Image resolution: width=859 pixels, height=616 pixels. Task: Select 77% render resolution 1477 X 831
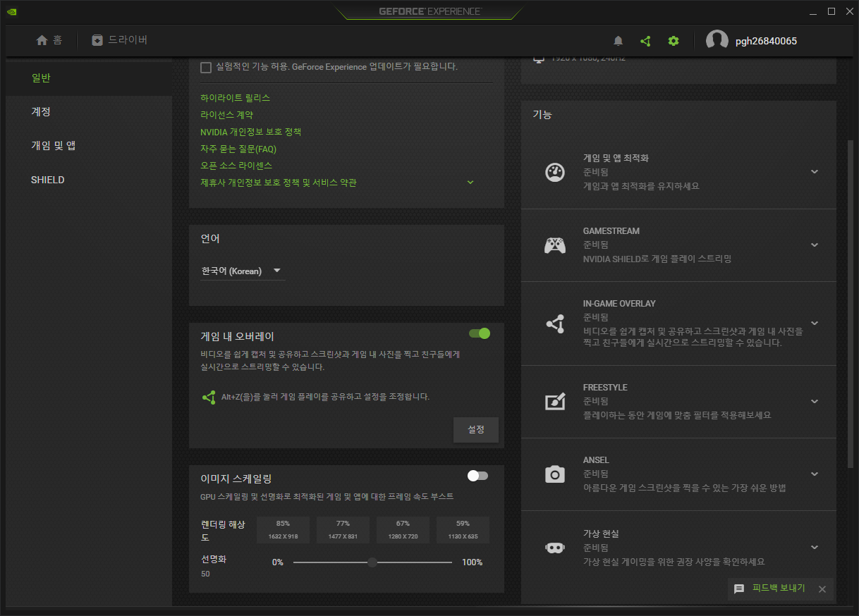(343, 530)
